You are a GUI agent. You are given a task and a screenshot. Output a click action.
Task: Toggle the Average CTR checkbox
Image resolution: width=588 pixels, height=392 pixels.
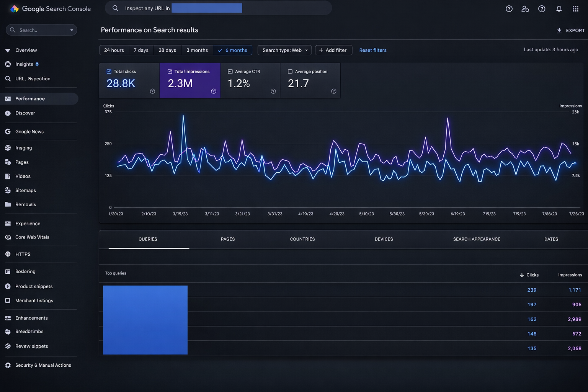(230, 72)
